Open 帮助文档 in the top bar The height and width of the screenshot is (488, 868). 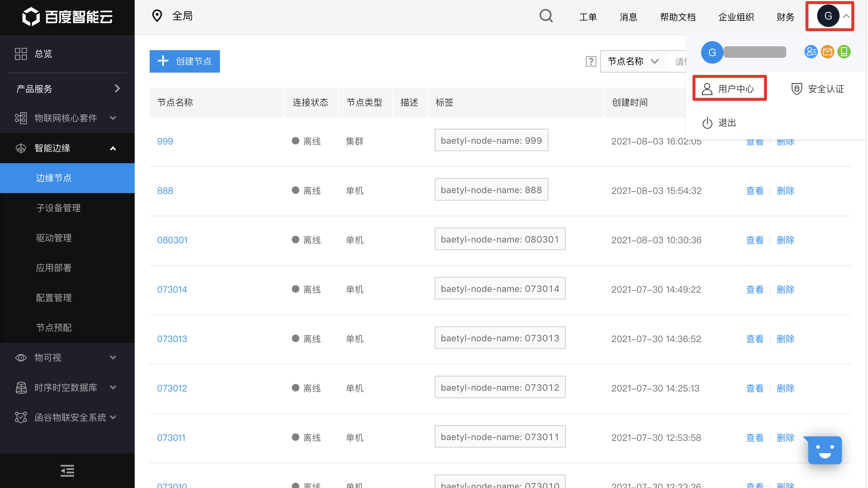[678, 17]
